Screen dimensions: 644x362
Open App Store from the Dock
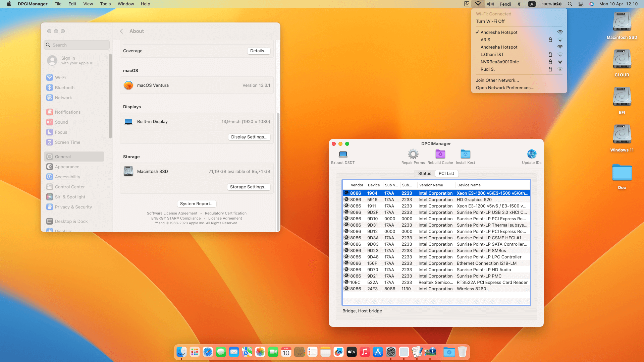click(378, 352)
